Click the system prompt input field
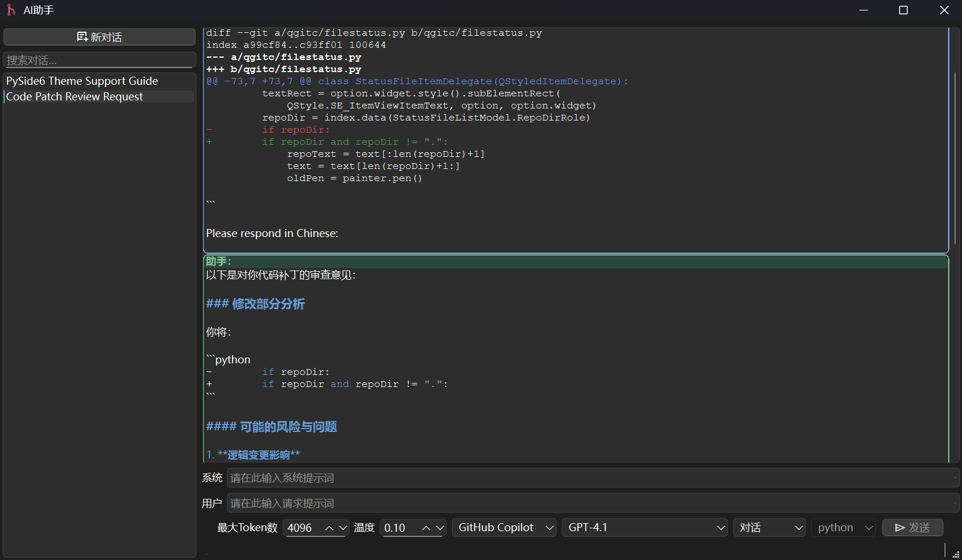 coord(593,478)
